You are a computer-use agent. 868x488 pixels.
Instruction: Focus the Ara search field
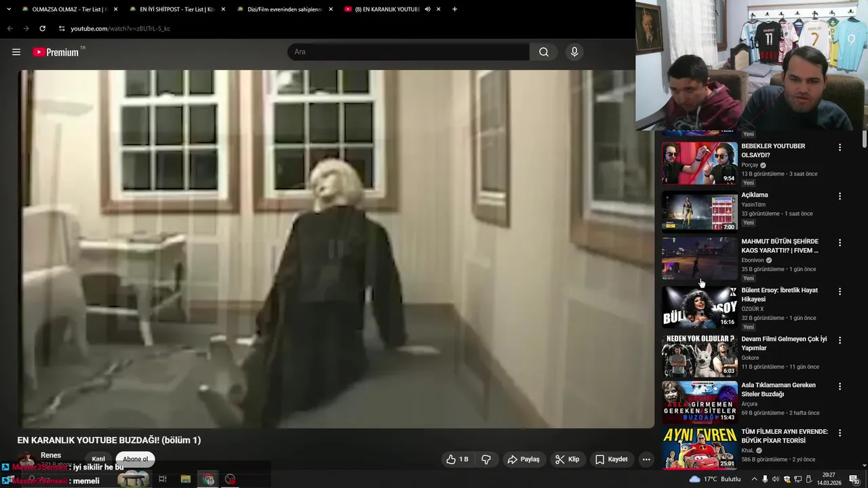click(409, 52)
